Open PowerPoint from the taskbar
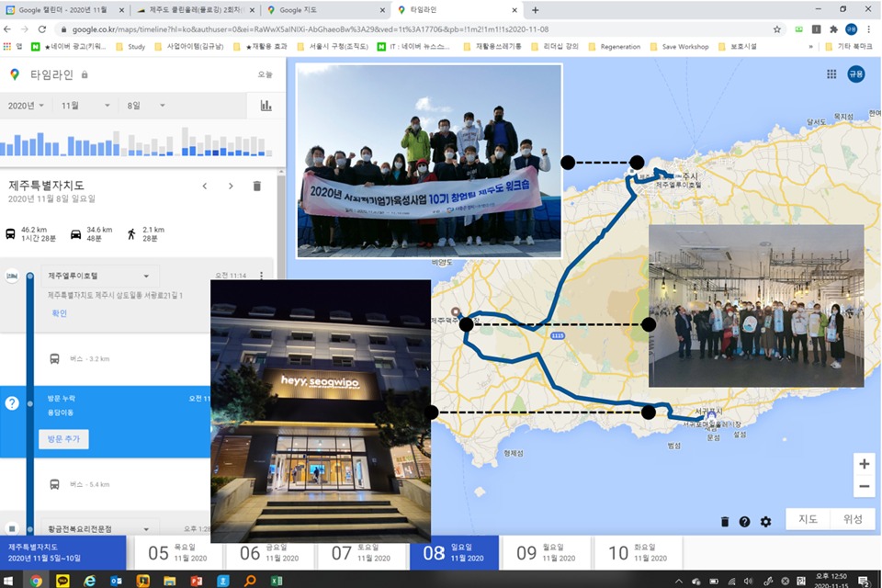 coord(197,581)
